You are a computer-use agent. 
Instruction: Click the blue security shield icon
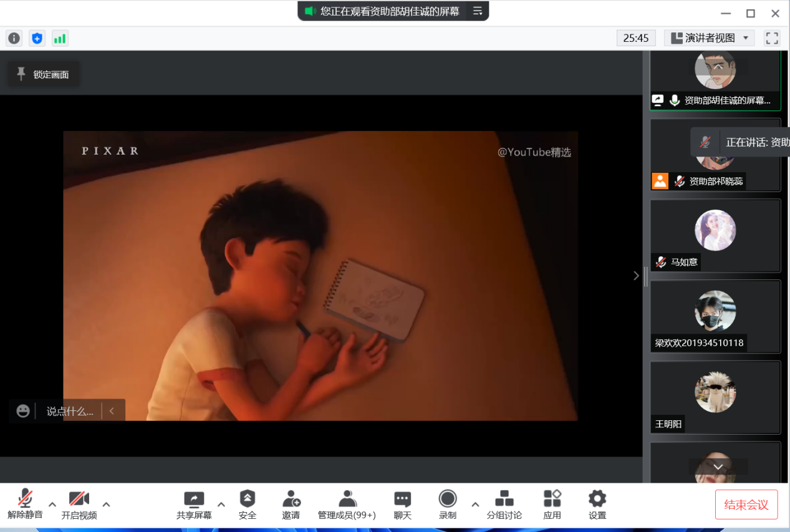click(37, 38)
